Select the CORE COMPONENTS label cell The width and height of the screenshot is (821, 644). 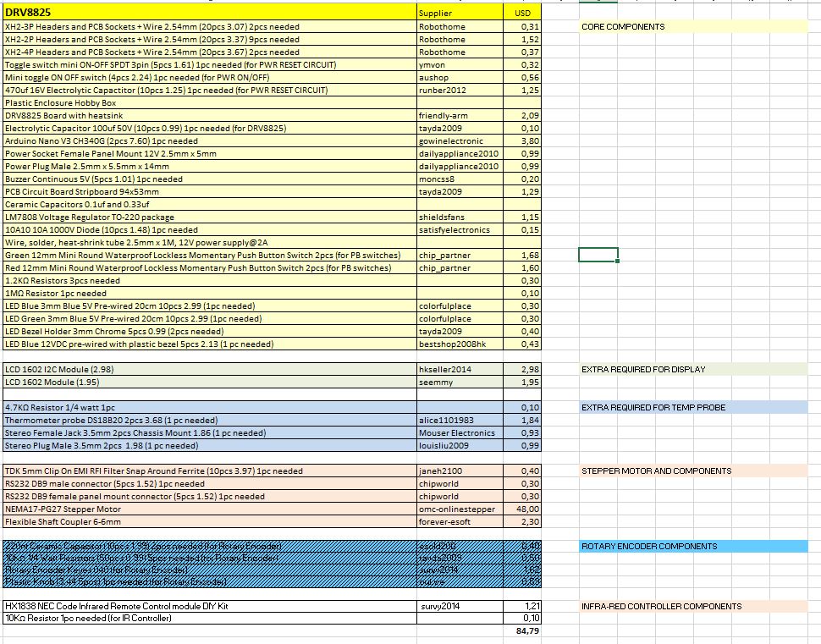[x=693, y=27]
